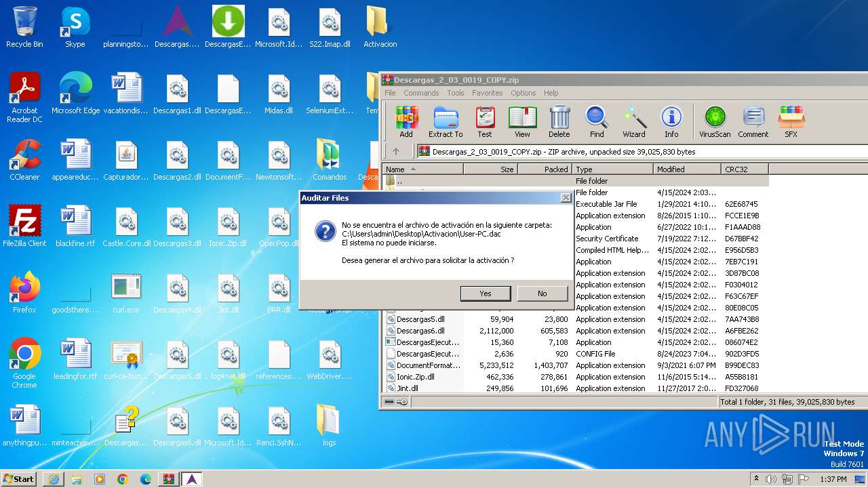Image resolution: width=868 pixels, height=488 pixels.
Task: Click the Info toolbar icon
Action: 671,122
